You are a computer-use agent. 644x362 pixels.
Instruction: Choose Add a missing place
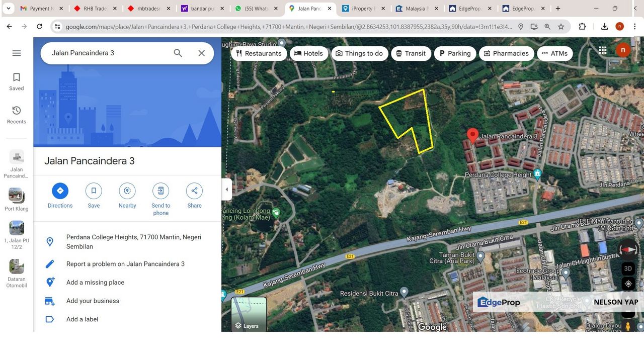[x=127, y=283]
